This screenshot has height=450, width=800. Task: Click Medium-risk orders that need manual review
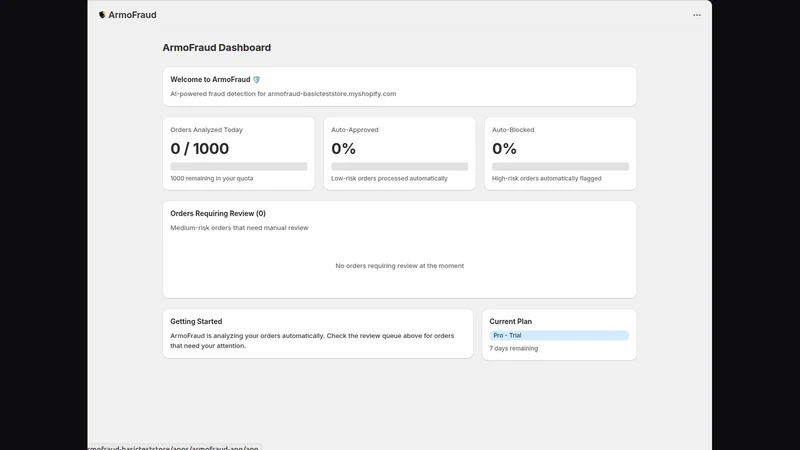point(239,228)
